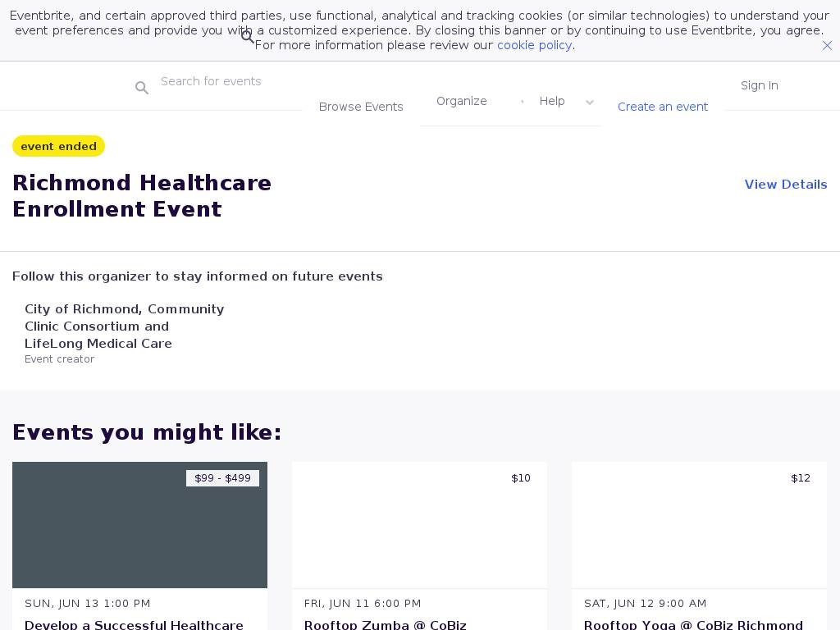Open the Rooftop Yoga event image
This screenshot has height=630, width=840.
(699, 525)
